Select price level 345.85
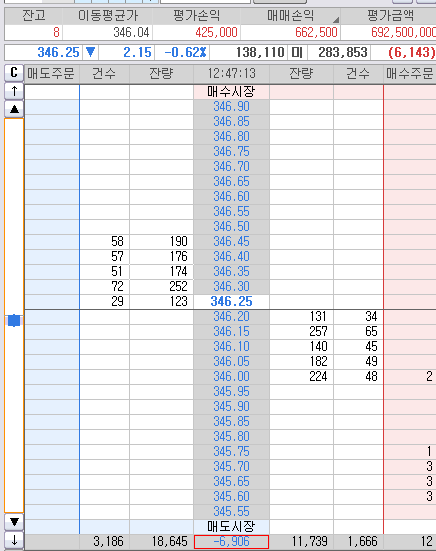This screenshot has height=551, width=436. [x=231, y=421]
